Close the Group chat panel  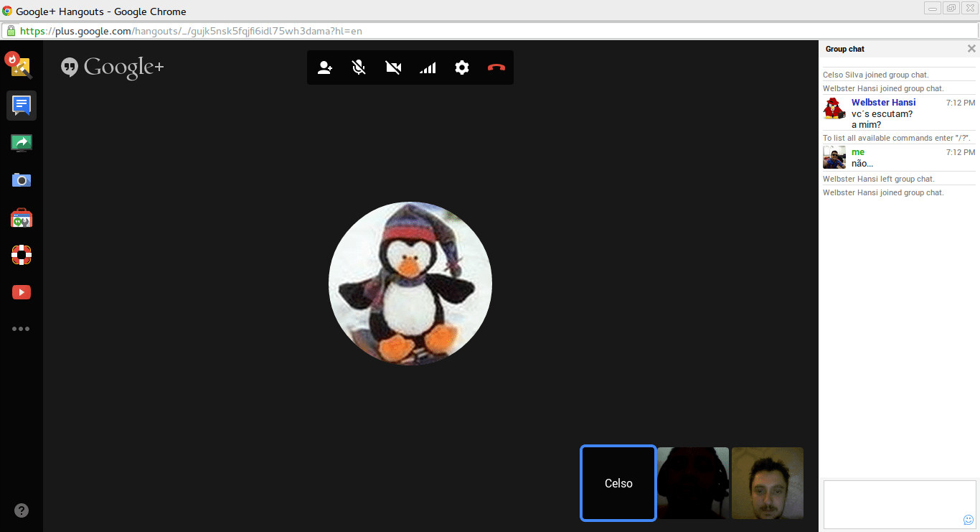pyautogui.click(x=971, y=48)
